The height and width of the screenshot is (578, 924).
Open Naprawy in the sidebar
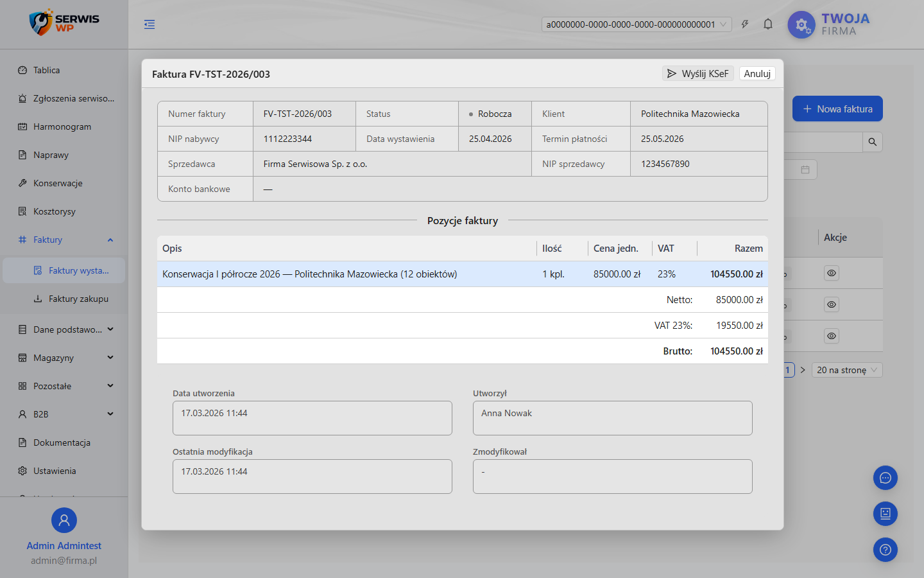point(64,155)
